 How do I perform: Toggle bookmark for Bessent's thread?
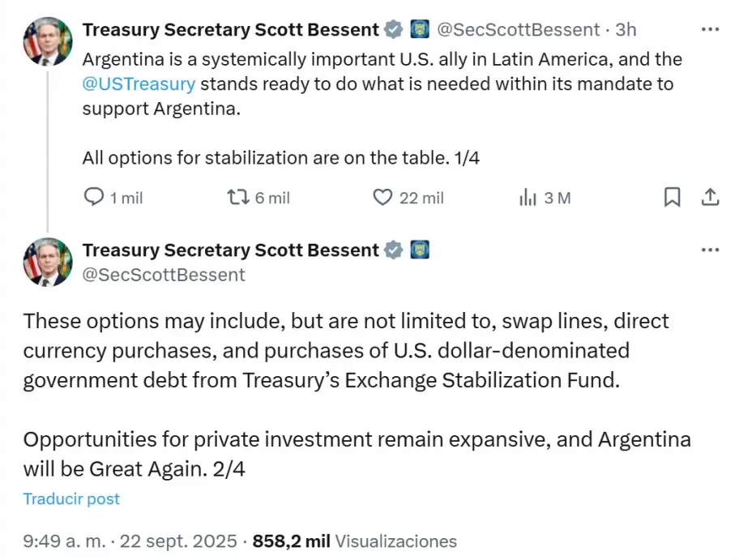tap(672, 196)
